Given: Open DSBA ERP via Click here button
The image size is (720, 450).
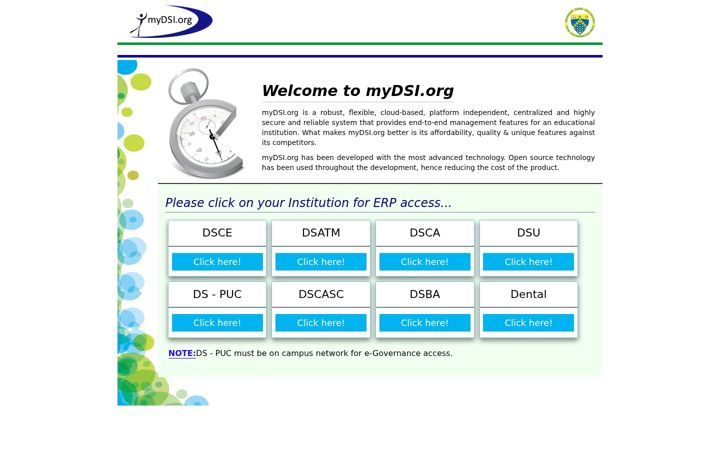Looking at the screenshot, I should tap(425, 323).
